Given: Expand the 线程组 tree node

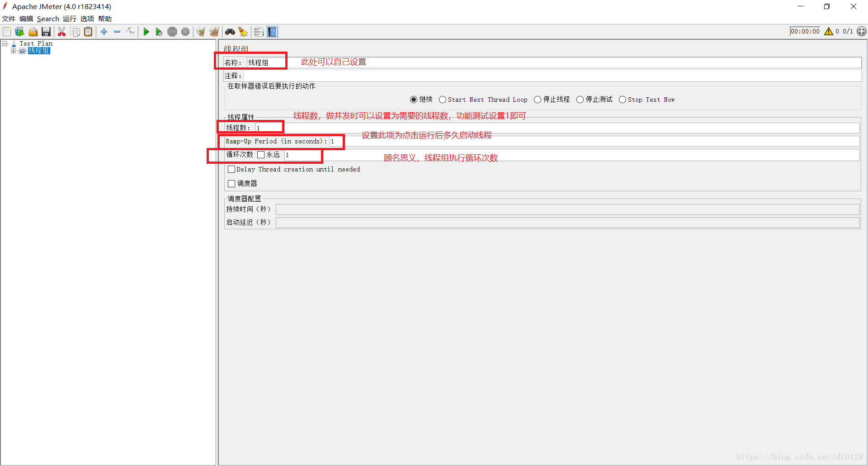Looking at the screenshot, I should click(13, 51).
